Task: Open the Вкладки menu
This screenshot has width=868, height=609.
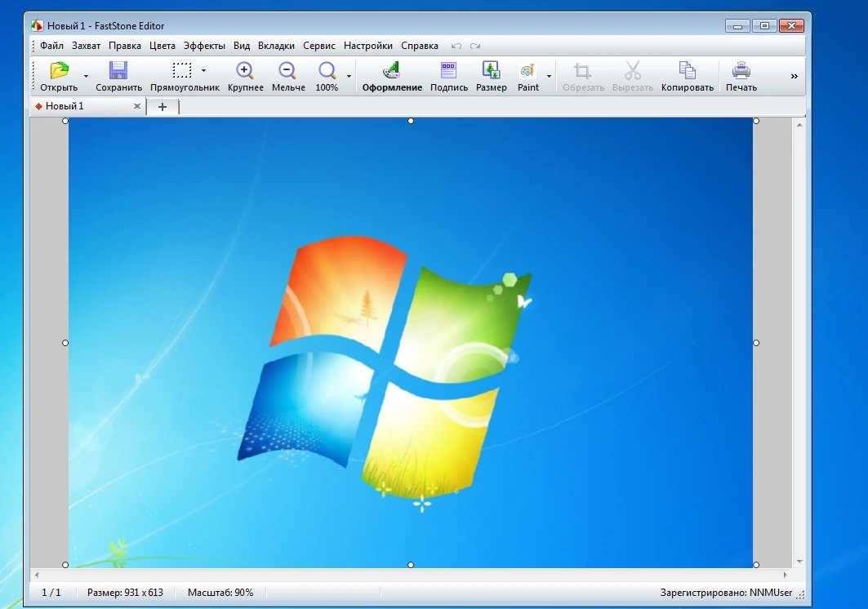Action: (x=276, y=46)
